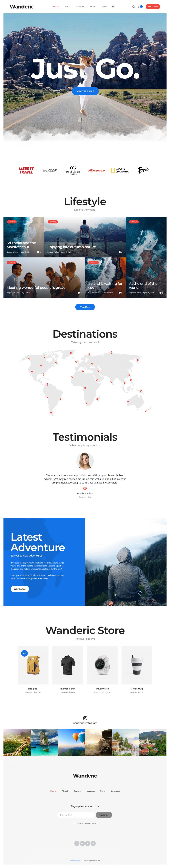Expand the three-dots more menu in navbar
The width and height of the screenshot is (170, 868).
[113, 7]
